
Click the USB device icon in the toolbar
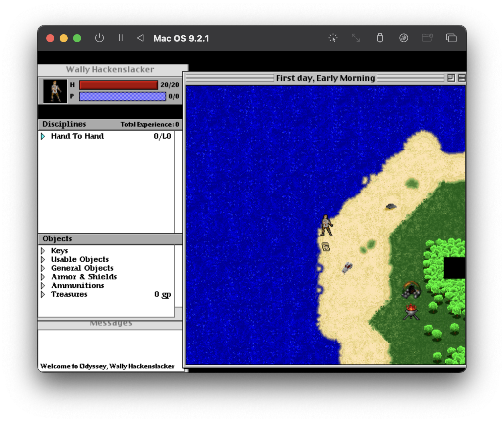[380, 38]
